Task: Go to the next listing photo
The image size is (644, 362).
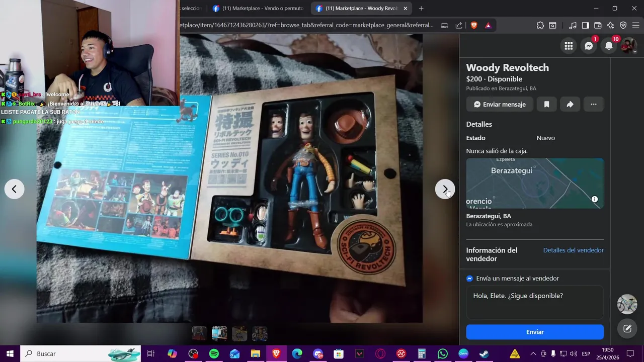Action: point(445,189)
